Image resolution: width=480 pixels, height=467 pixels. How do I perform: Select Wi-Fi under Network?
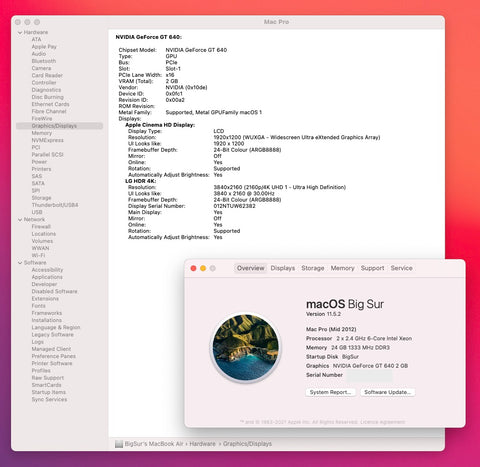click(38, 256)
